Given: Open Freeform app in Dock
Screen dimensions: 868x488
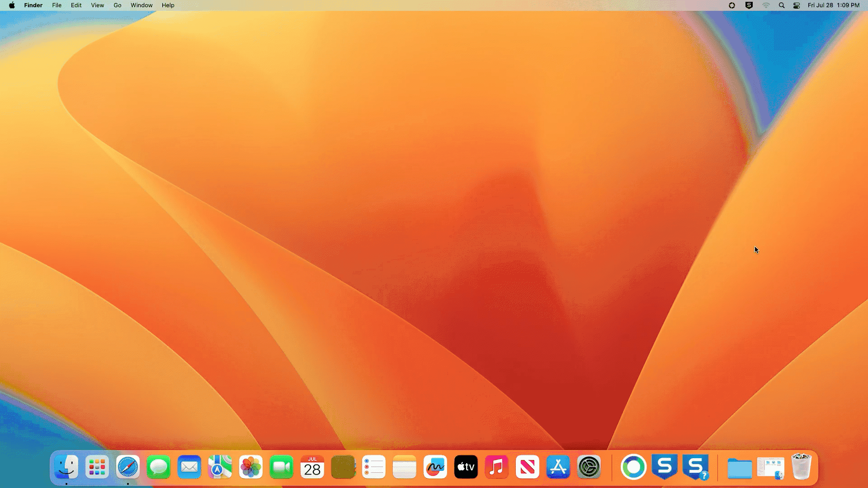Looking at the screenshot, I should click(435, 467).
